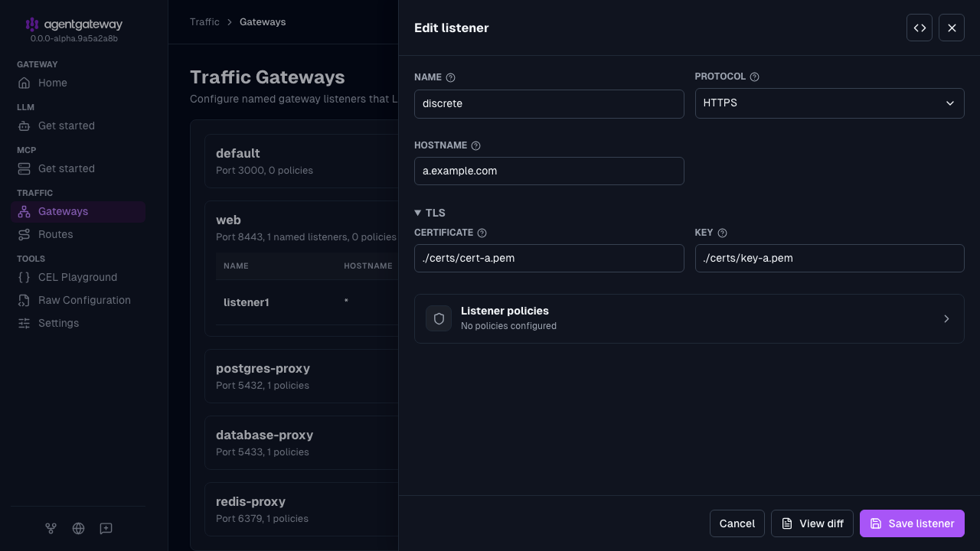Screen dimensions: 980x551
Task: Click the View diff button
Action: click(812, 523)
